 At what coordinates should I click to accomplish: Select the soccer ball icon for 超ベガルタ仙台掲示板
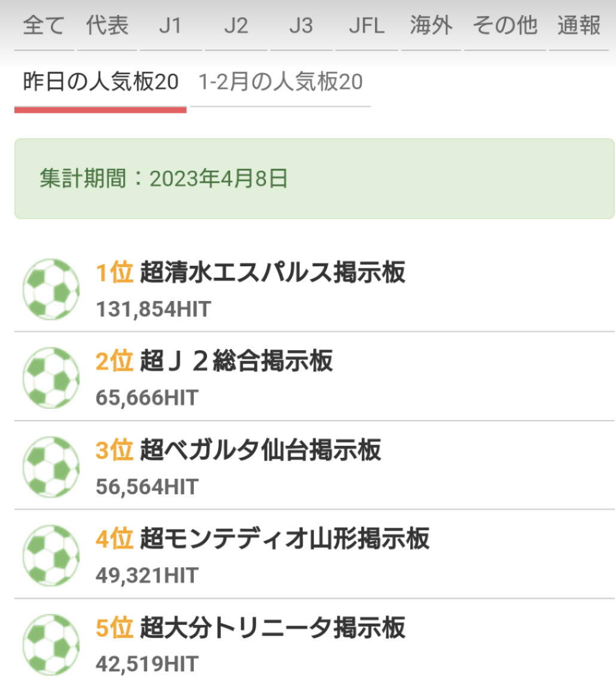(51, 467)
